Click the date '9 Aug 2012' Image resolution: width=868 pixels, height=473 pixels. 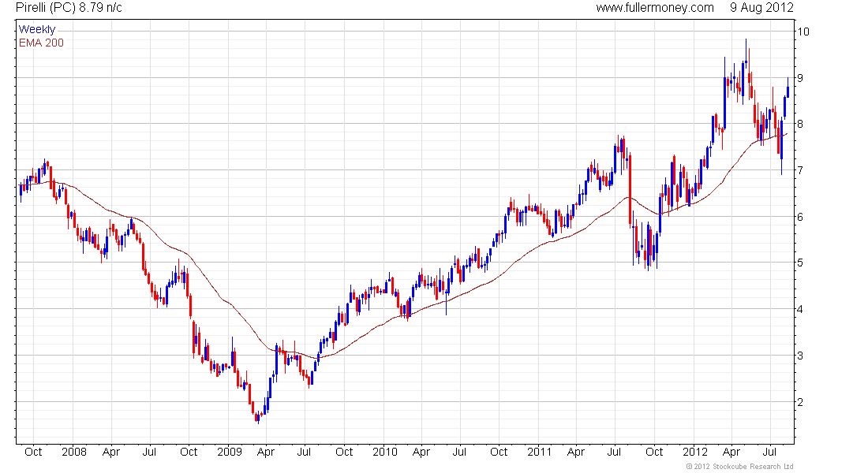tap(761, 8)
